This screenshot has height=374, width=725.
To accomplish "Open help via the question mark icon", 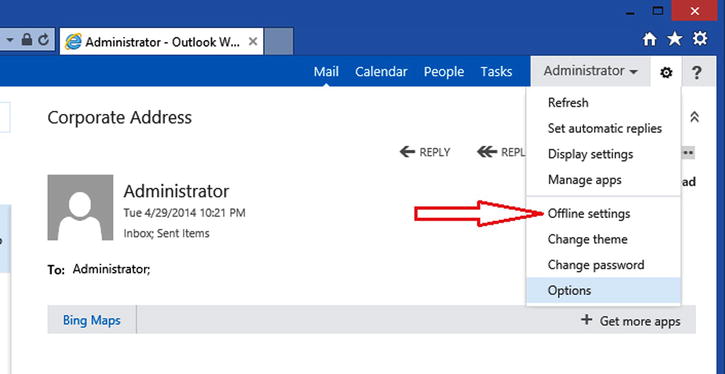I will (x=696, y=73).
